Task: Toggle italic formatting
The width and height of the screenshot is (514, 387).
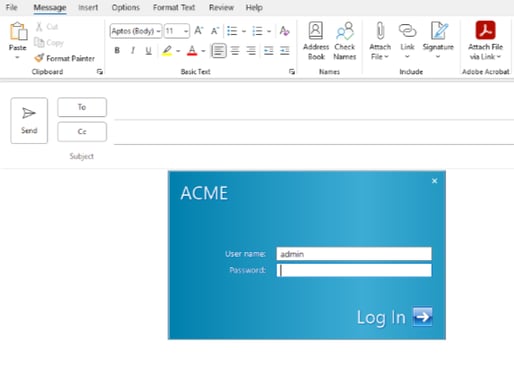Action: pyautogui.click(x=133, y=51)
